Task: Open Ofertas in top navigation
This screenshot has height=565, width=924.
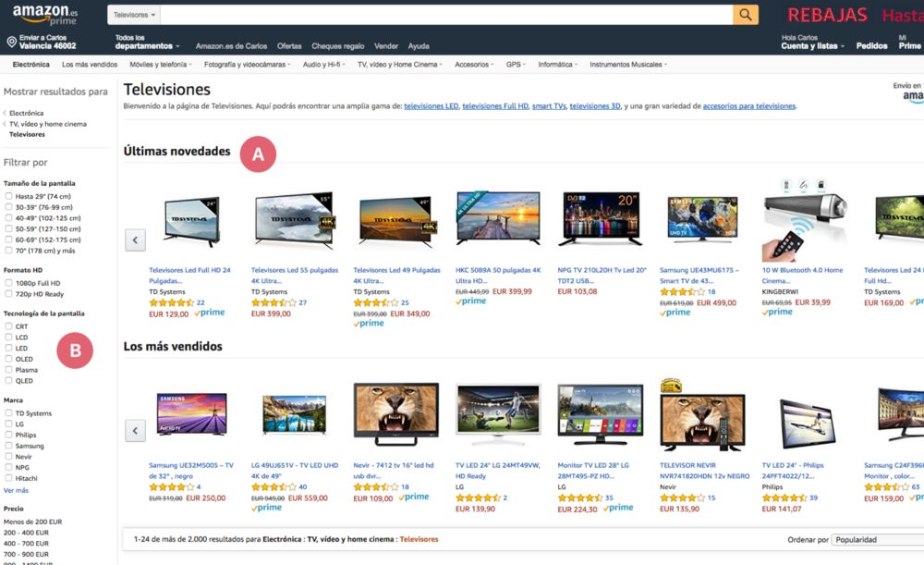Action: [288, 46]
